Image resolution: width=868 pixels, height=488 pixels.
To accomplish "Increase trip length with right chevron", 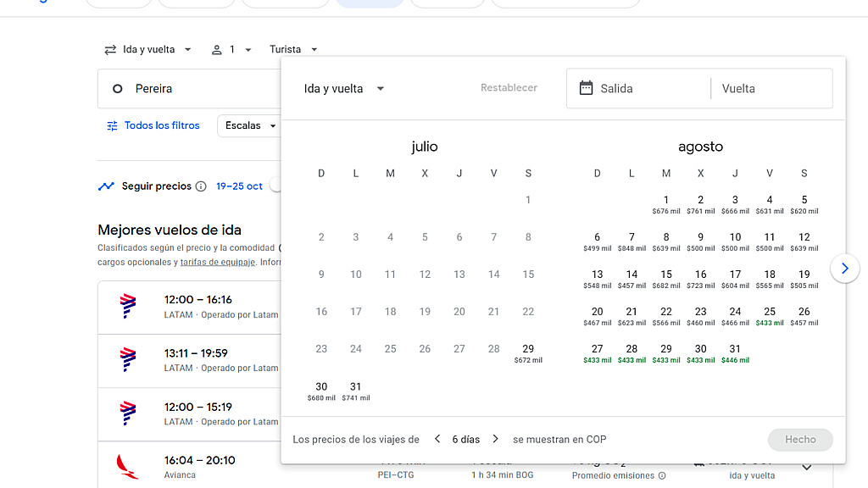I will 497,439.
